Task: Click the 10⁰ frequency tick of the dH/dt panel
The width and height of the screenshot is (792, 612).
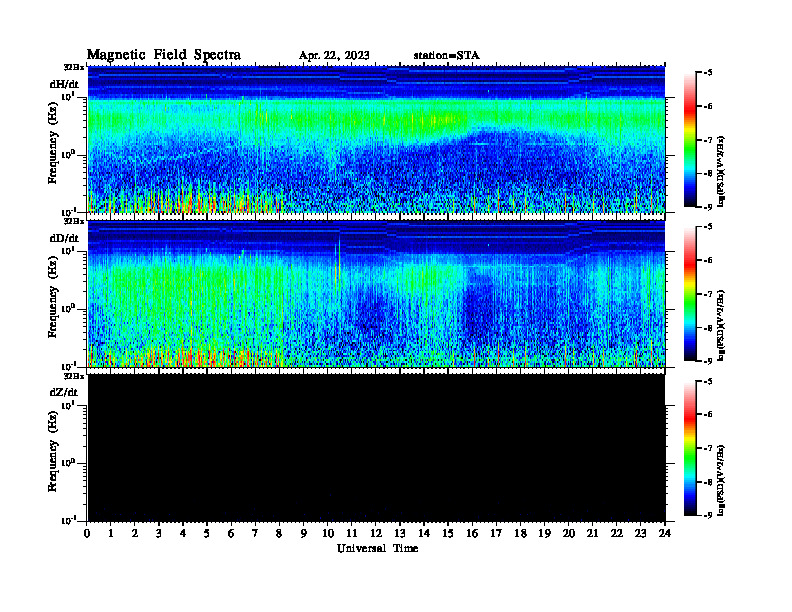Action: (x=68, y=155)
